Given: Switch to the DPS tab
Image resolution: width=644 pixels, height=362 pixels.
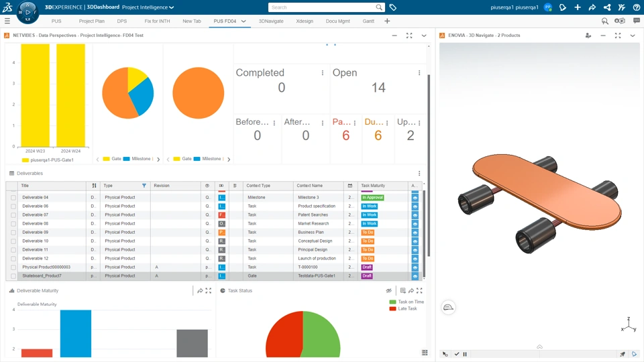Looking at the screenshot, I should click(122, 21).
